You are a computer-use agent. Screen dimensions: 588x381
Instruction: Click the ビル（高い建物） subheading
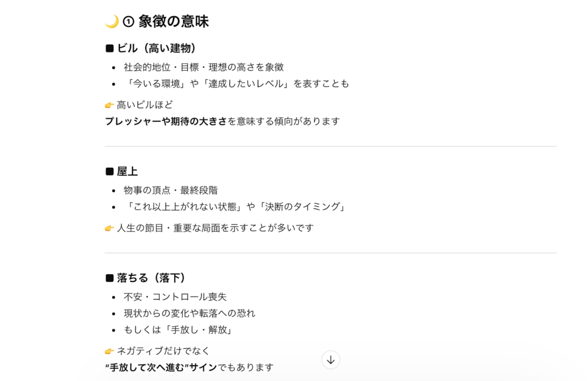click(x=157, y=48)
